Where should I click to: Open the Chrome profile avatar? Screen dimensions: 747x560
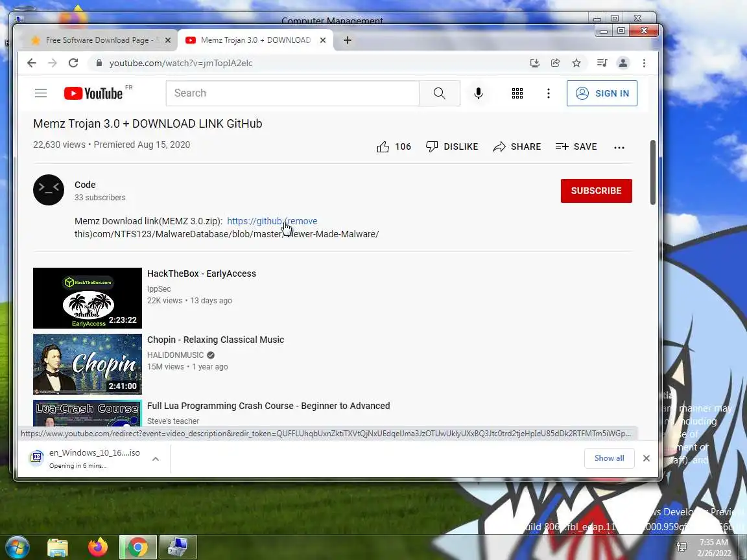point(622,63)
